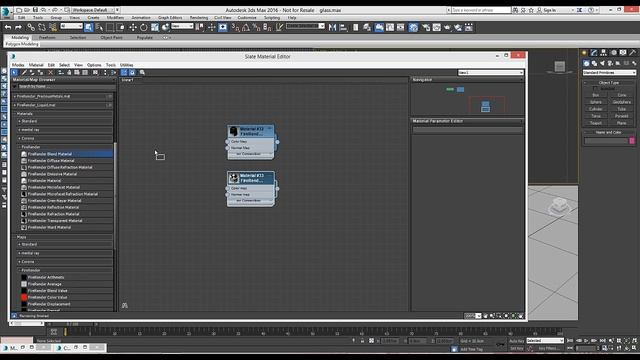Viewport: 640px width, 360px height.
Task: Toggle the Percent Snap icon
Action: (256, 27)
